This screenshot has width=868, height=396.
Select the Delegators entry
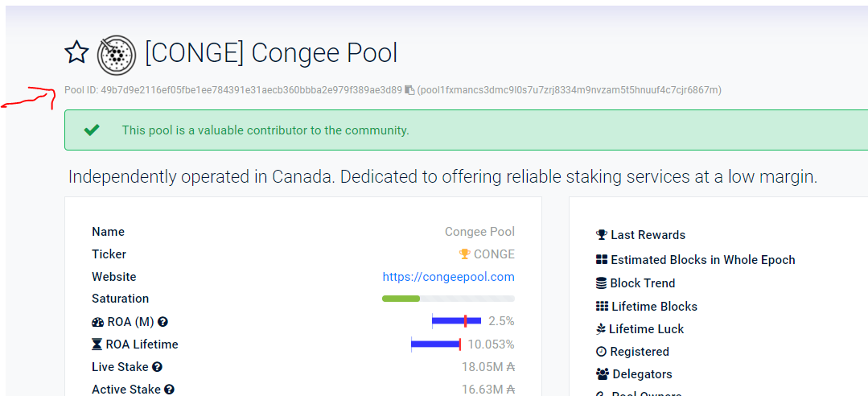tap(634, 373)
